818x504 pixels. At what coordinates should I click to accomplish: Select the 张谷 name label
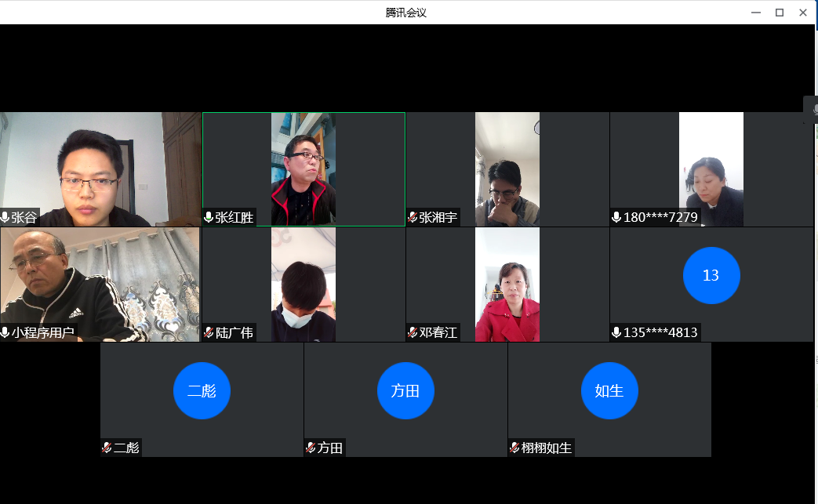(x=24, y=217)
